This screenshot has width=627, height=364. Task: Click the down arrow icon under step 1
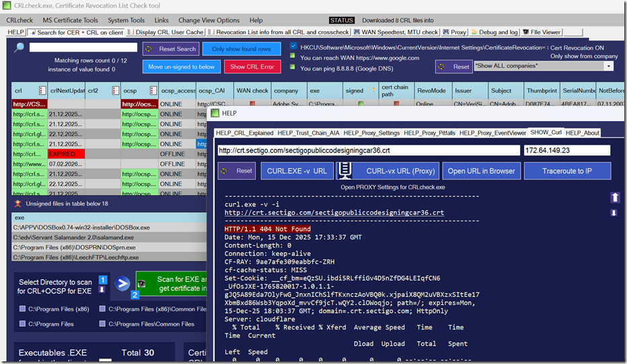(102, 290)
